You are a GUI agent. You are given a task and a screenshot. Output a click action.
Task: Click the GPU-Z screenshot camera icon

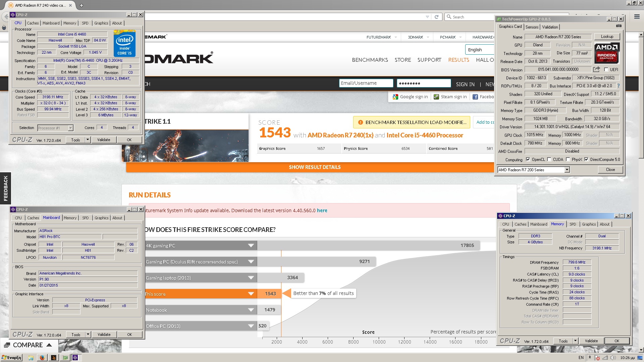(619, 26)
